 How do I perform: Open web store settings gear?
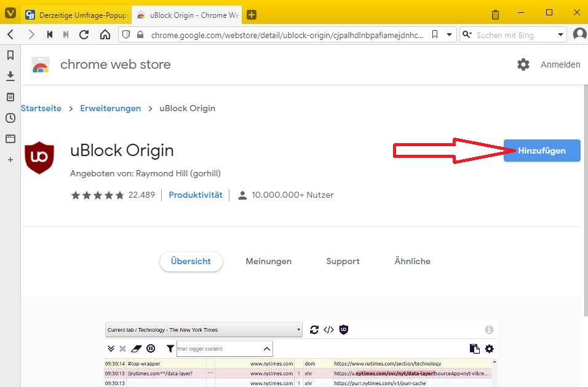(523, 64)
